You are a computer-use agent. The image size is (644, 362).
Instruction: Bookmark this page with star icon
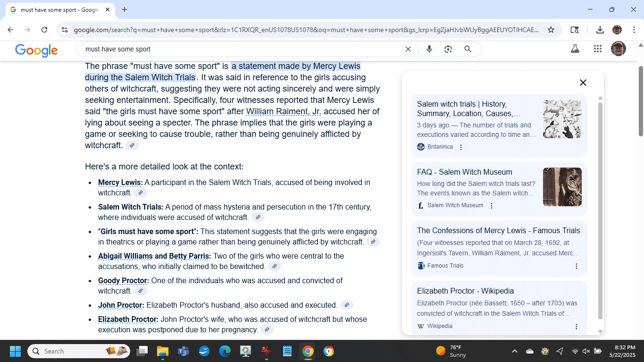(x=551, y=30)
